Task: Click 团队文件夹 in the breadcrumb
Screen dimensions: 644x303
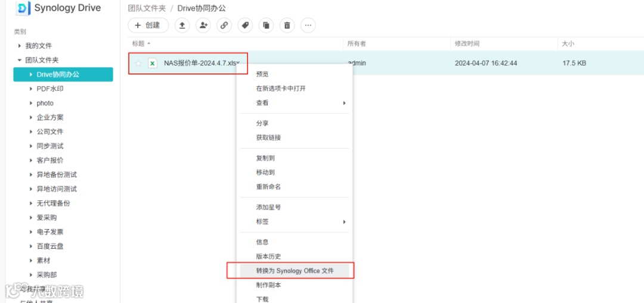Action: pyautogui.click(x=147, y=8)
